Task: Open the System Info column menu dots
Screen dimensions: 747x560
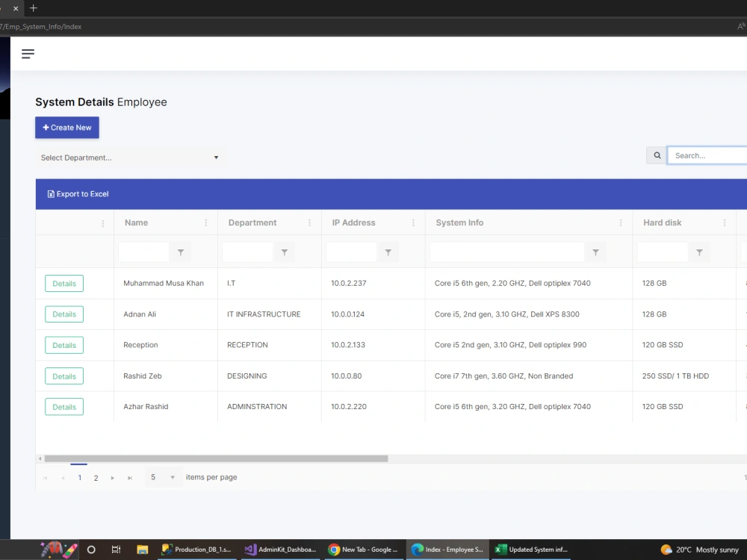Action: tap(620, 223)
